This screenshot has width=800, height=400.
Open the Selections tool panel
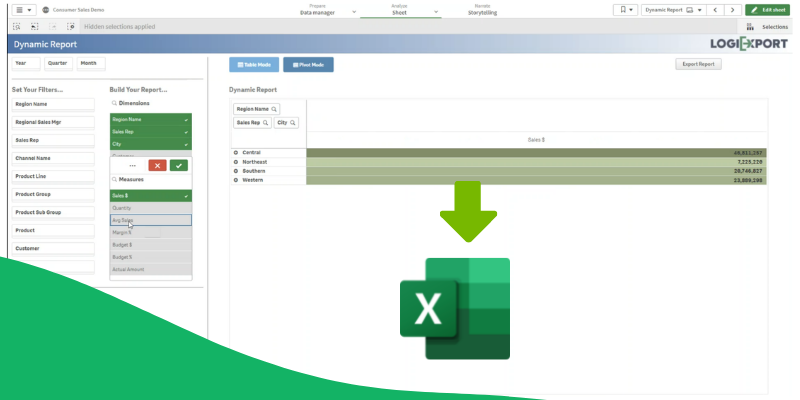[x=767, y=27]
